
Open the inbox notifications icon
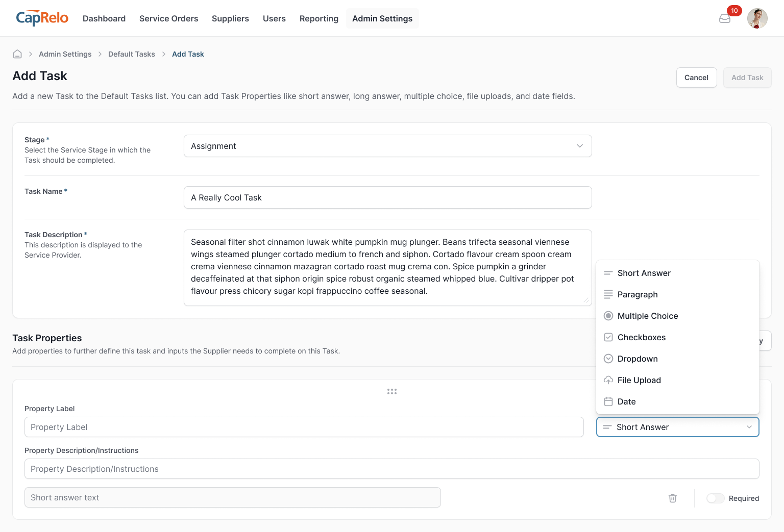[x=725, y=19]
